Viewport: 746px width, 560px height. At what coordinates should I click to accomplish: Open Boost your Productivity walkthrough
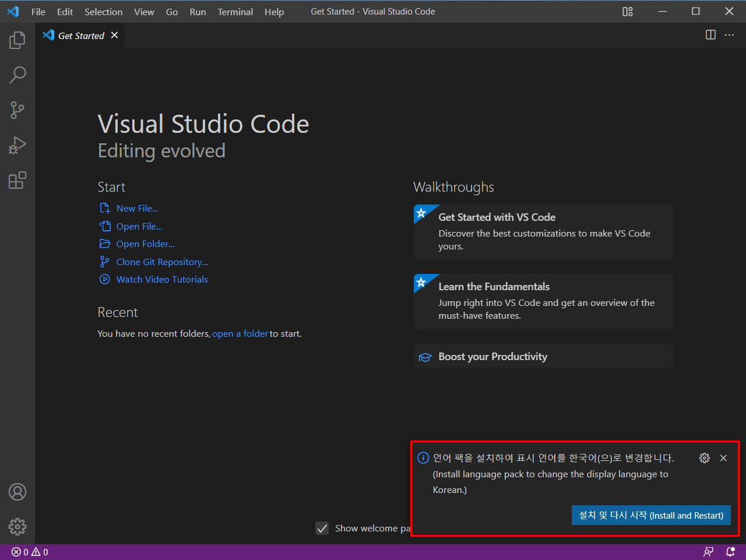pos(543,357)
